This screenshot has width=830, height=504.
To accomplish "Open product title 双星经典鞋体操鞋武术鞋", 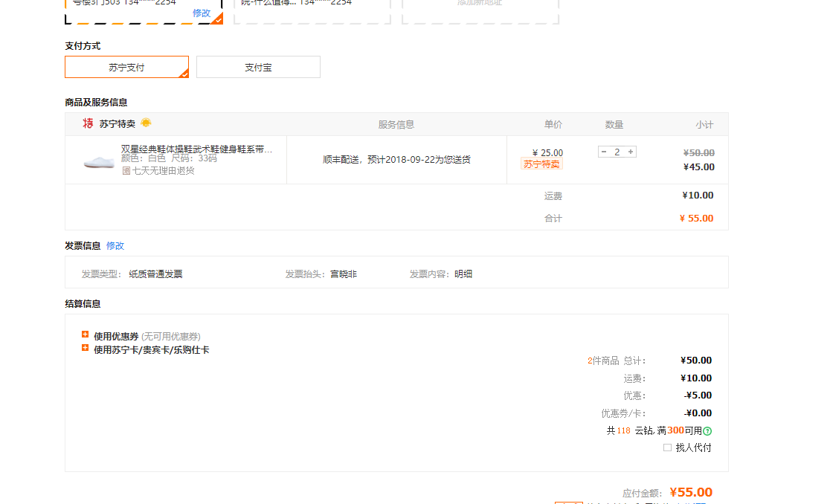I will (x=196, y=149).
